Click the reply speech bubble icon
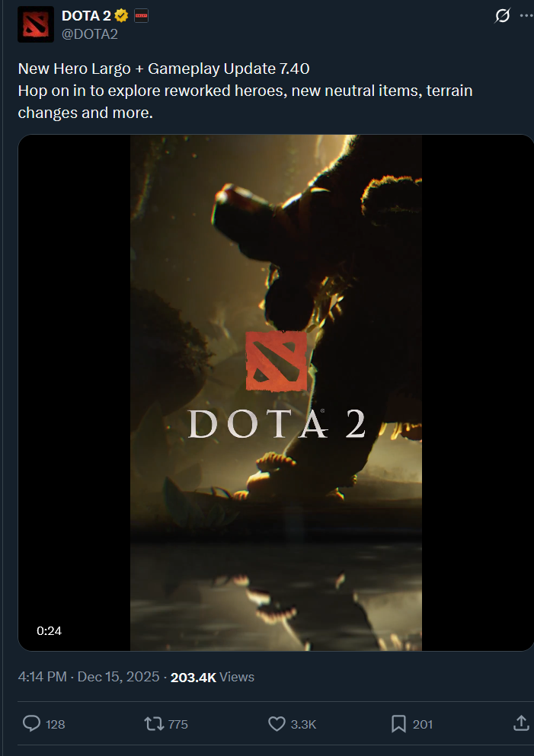The height and width of the screenshot is (756, 534). (32, 724)
